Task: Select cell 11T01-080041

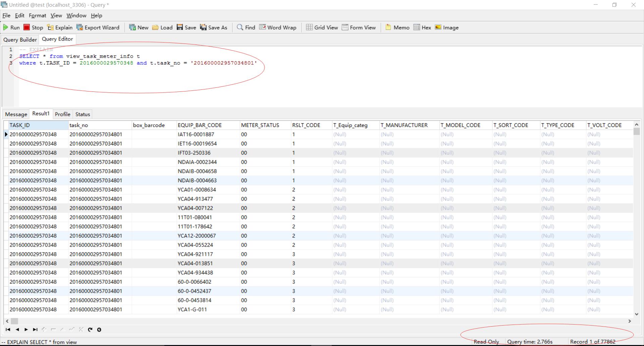Action: click(208, 217)
